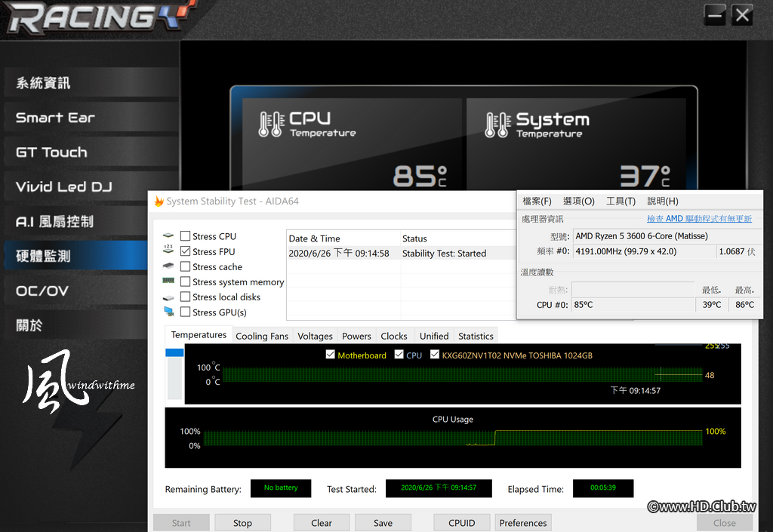Enable the Stress local disks checkbox
Viewport: 773px width, 532px height.
pyautogui.click(x=186, y=297)
